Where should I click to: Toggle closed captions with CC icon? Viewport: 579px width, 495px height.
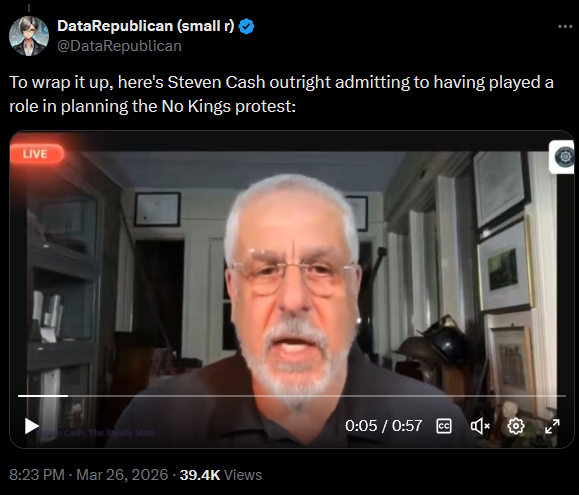443,426
